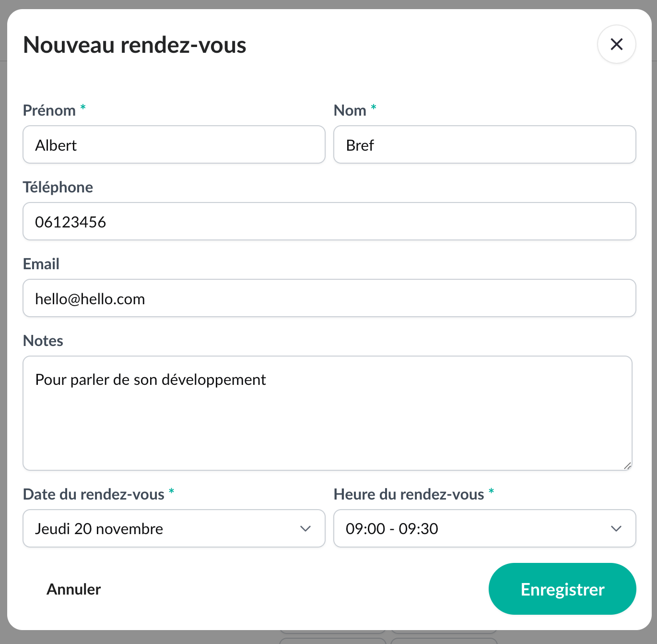Click the Nom field label
The width and height of the screenshot is (657, 644).
point(350,110)
